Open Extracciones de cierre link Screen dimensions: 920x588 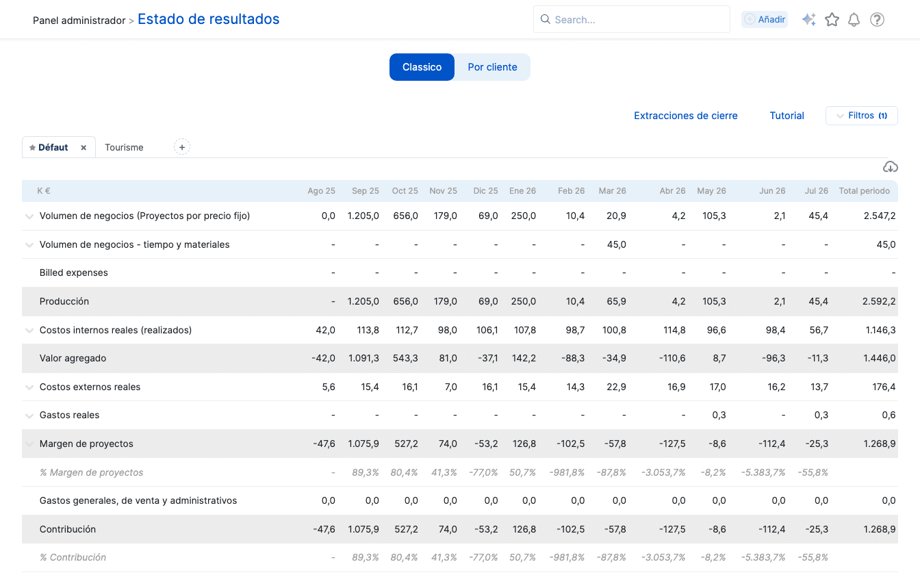click(x=686, y=116)
